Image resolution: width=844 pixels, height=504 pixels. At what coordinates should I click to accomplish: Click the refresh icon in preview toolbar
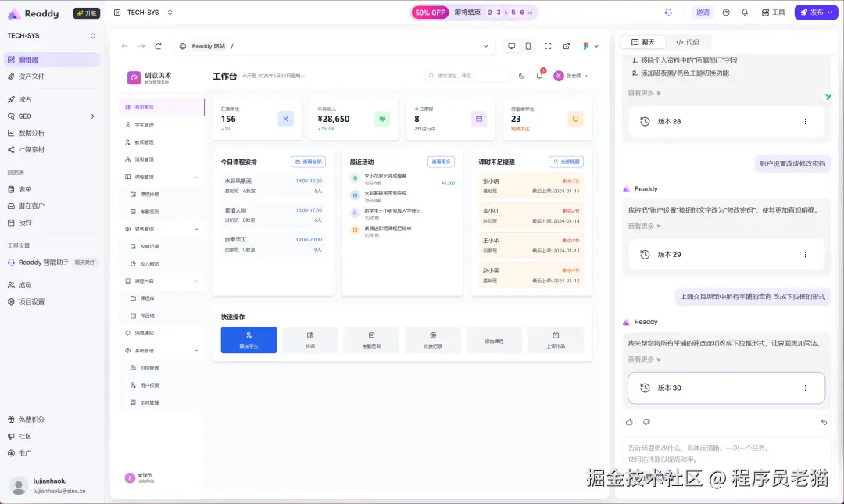click(x=159, y=46)
